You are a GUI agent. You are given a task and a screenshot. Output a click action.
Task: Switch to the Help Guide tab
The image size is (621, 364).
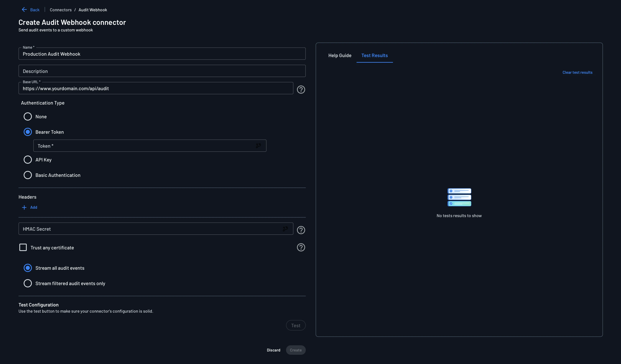pos(339,55)
